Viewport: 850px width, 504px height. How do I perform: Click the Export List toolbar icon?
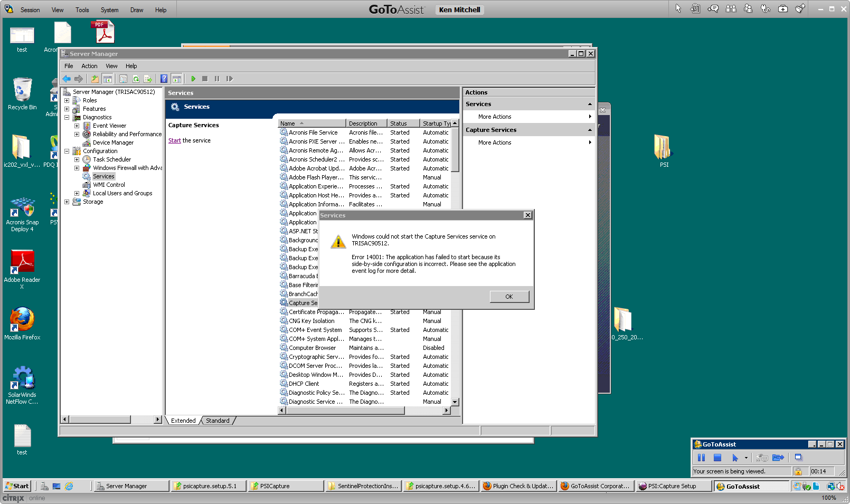[148, 79]
